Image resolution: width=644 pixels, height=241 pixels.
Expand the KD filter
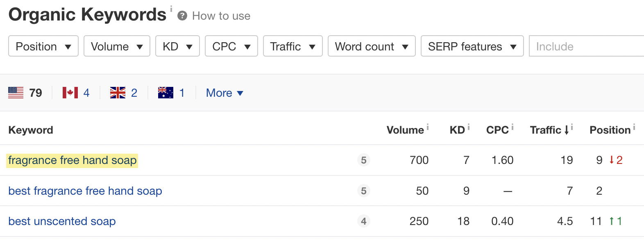coord(177,46)
